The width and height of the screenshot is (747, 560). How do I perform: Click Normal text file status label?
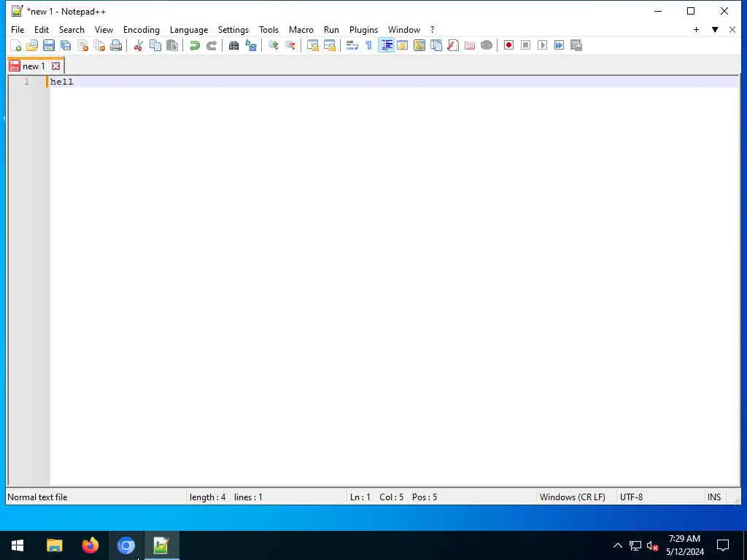coord(37,497)
